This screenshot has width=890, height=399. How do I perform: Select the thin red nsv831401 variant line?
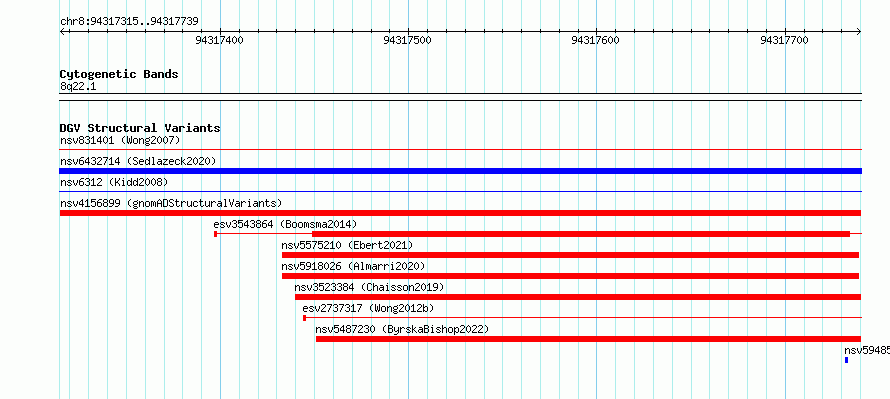[460, 149]
